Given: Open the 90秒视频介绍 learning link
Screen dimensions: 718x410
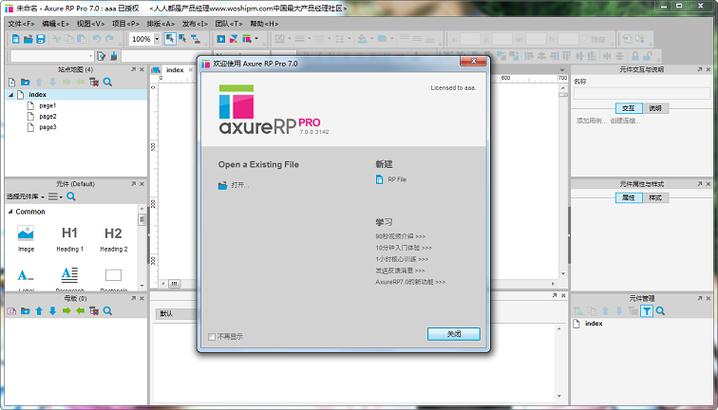Looking at the screenshot, I should 400,236.
